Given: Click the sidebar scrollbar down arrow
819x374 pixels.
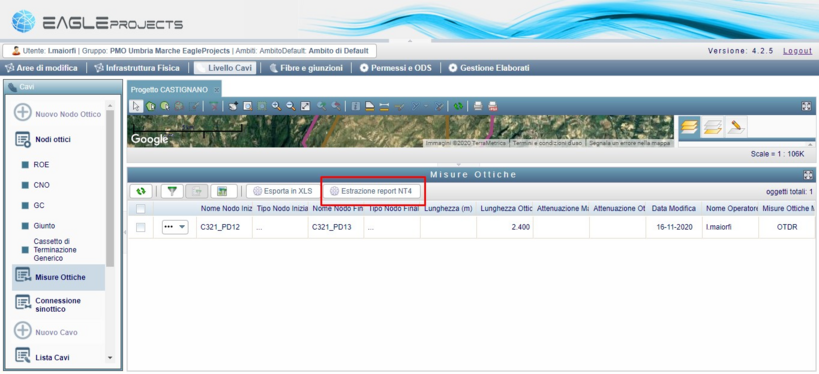Looking at the screenshot, I should coord(110,357).
